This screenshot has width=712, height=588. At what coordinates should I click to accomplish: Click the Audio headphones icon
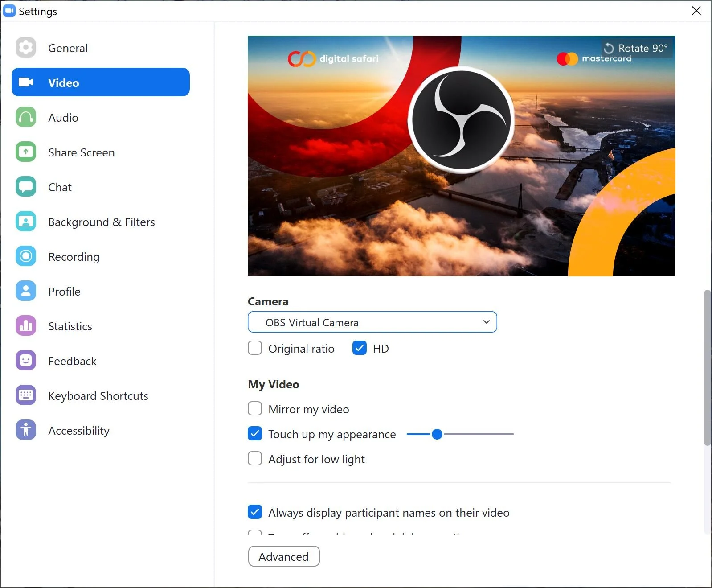26,117
